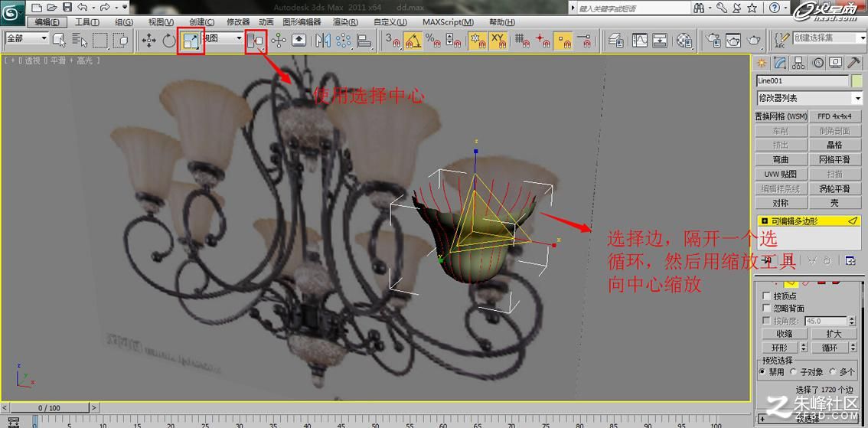This screenshot has height=428, width=868.
Task: Open the 渲染(R) menu
Action: (x=344, y=22)
